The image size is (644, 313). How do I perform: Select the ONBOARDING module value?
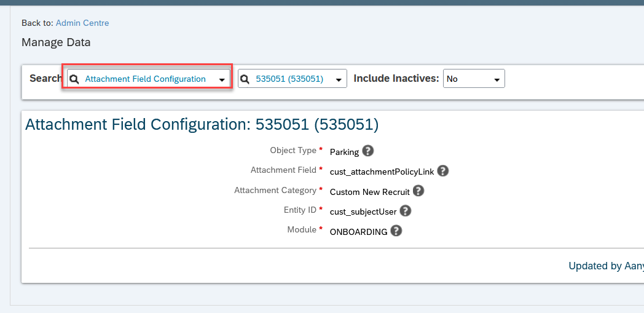pos(358,232)
